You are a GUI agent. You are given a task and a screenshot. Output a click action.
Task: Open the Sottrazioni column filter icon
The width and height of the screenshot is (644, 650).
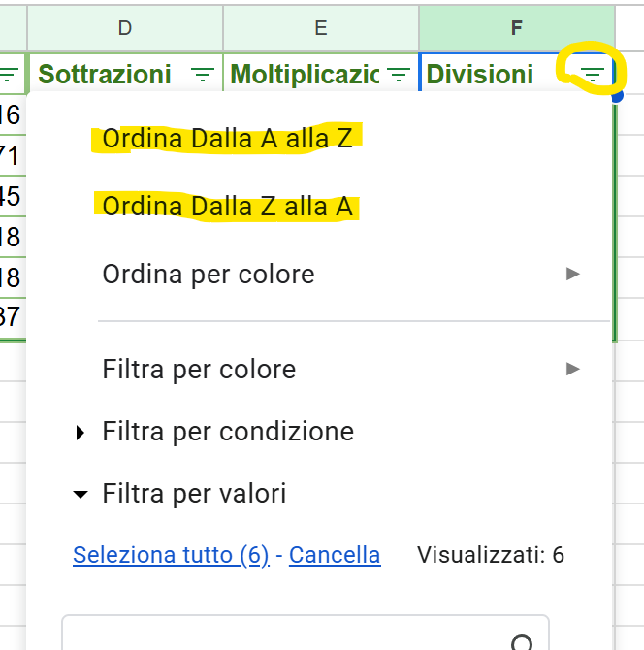pos(203,75)
